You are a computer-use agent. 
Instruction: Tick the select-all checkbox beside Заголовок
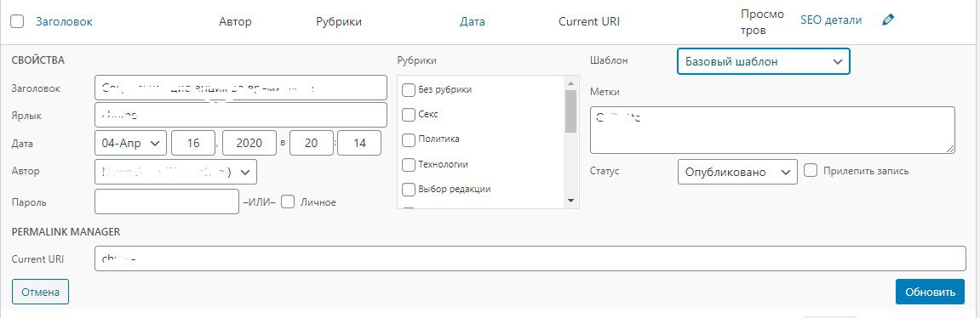tap(18, 21)
